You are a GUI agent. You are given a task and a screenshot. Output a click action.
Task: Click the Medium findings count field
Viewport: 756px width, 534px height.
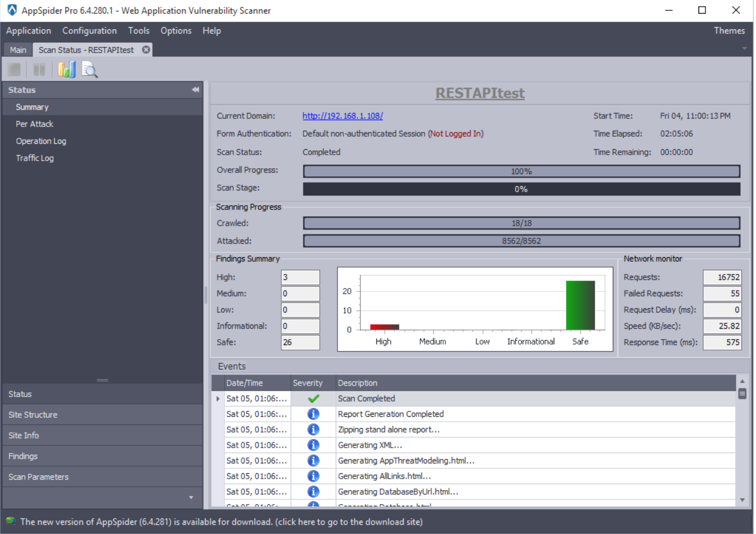tap(300, 294)
